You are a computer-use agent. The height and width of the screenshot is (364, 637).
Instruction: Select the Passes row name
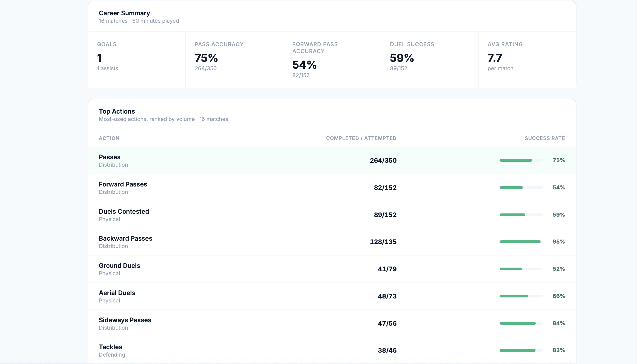click(110, 157)
